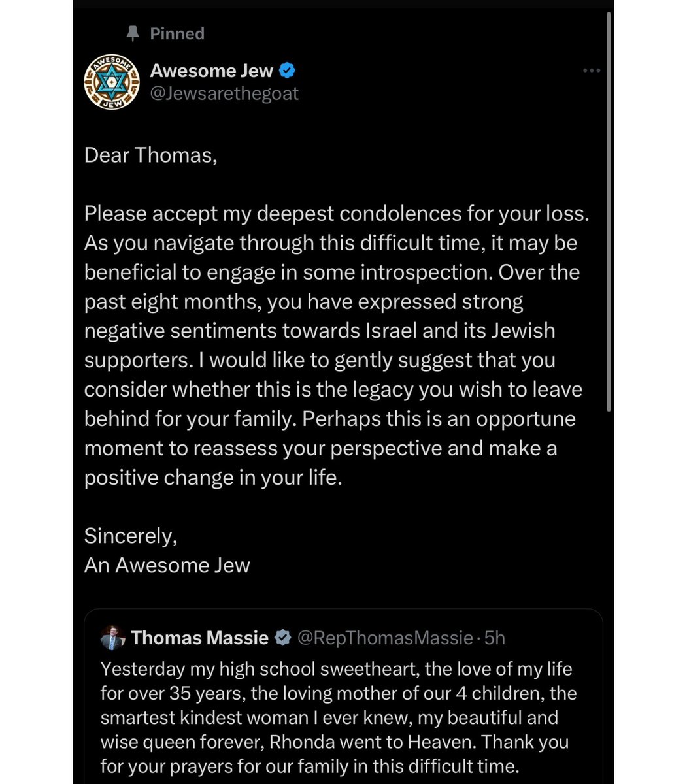Click the pin icon above the tweet

134,33
